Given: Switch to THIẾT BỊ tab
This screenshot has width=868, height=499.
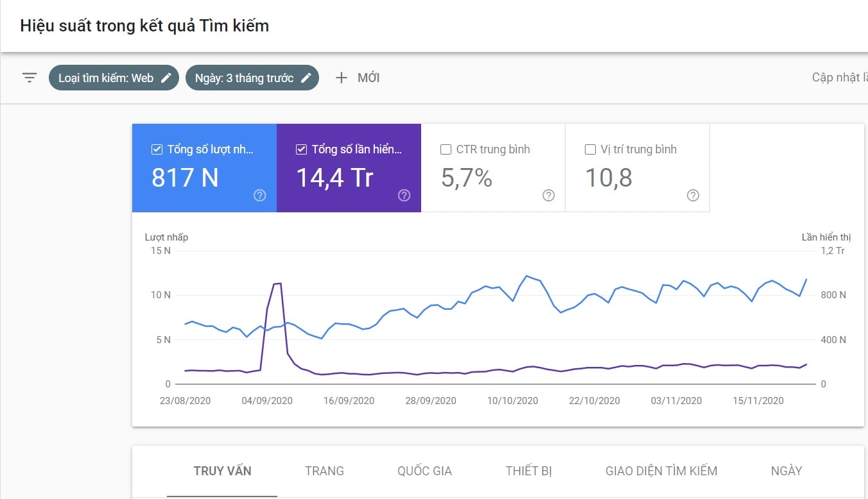Looking at the screenshot, I should [x=529, y=471].
